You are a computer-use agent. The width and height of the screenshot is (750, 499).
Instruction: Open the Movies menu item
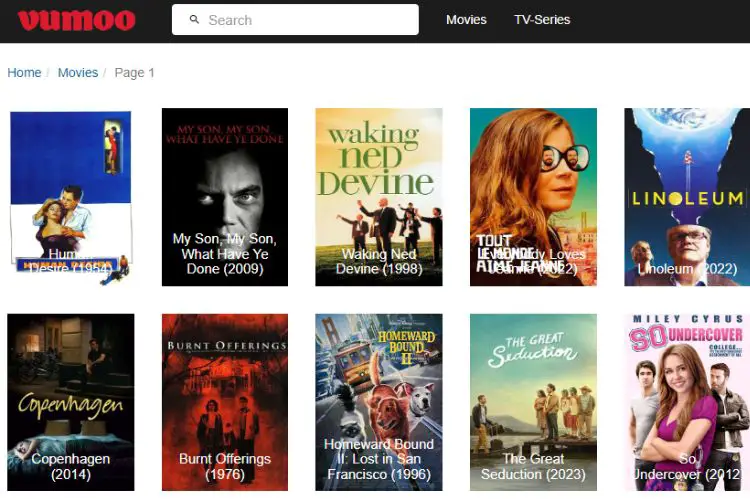coord(466,20)
